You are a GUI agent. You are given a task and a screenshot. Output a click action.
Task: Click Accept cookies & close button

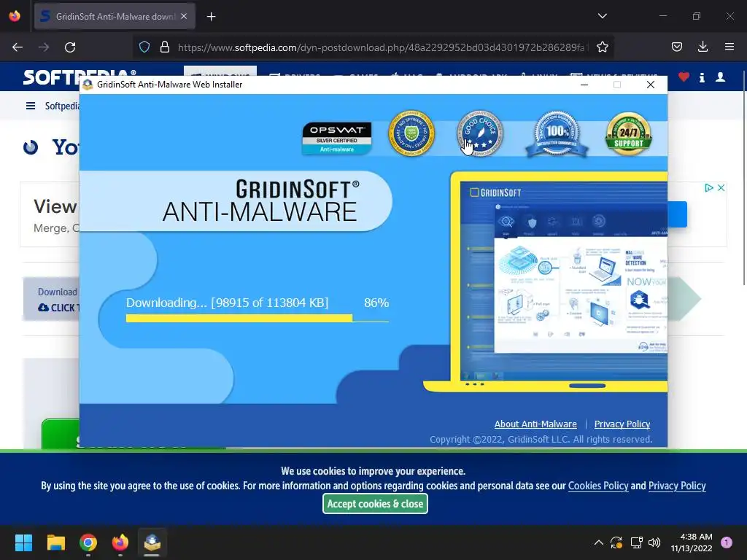(376, 504)
